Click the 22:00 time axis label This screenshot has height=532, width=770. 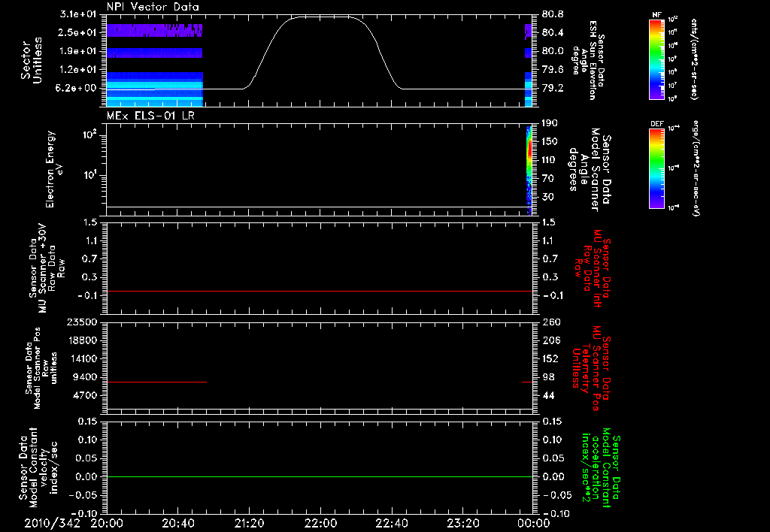320,523
